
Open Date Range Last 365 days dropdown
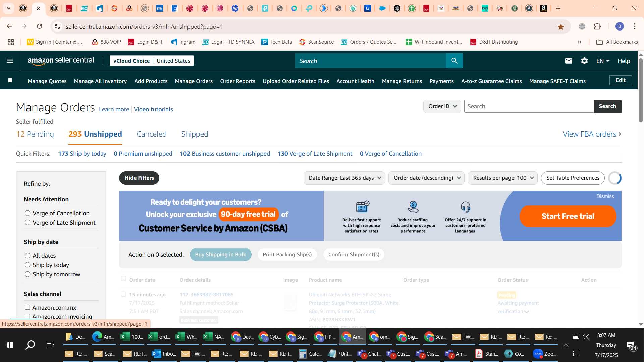(x=344, y=178)
